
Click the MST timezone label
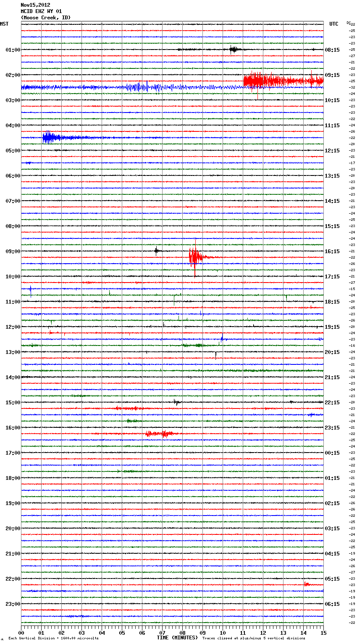(4, 24)
